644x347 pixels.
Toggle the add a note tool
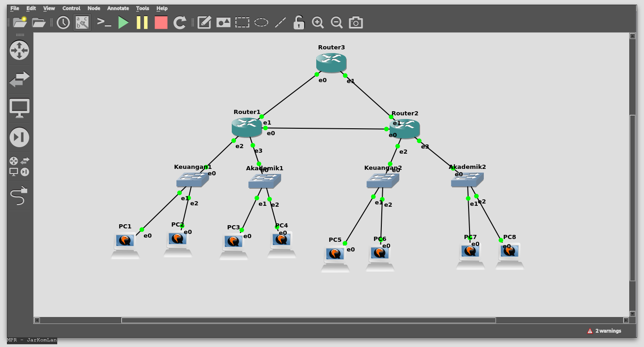tap(204, 22)
